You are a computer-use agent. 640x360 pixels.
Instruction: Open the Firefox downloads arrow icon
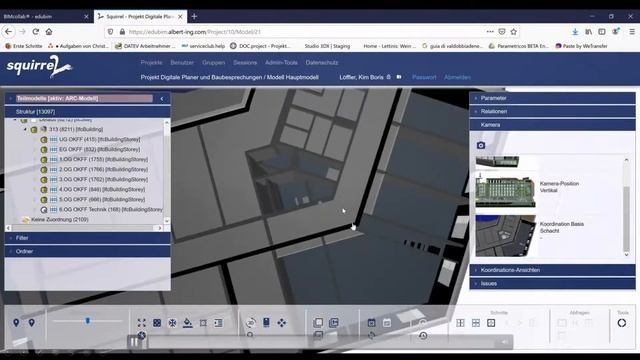575,31
